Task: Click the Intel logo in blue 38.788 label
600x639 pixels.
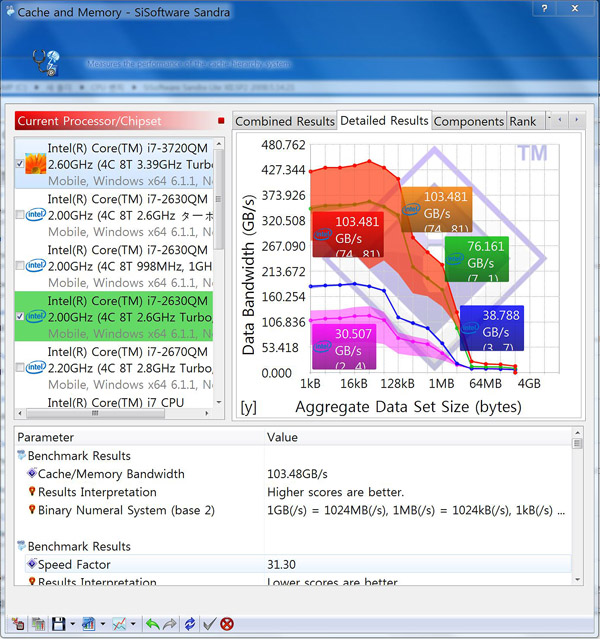Action: [470, 327]
